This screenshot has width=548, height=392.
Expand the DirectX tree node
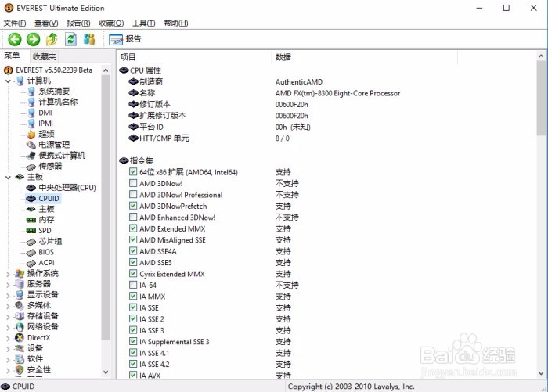point(8,339)
